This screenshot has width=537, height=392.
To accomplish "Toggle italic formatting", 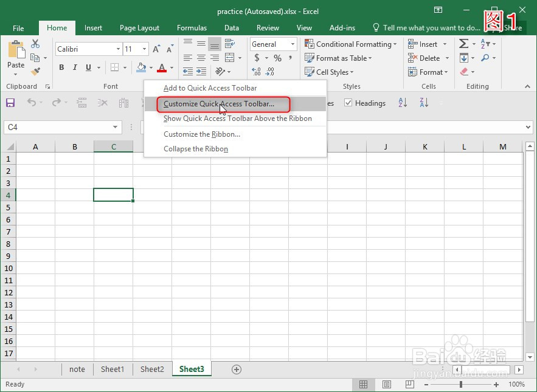I will [74, 67].
